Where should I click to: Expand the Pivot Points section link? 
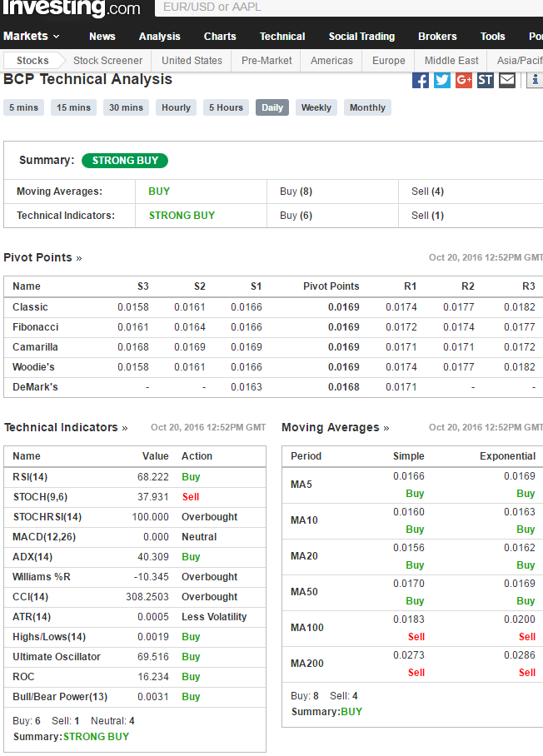click(x=42, y=258)
